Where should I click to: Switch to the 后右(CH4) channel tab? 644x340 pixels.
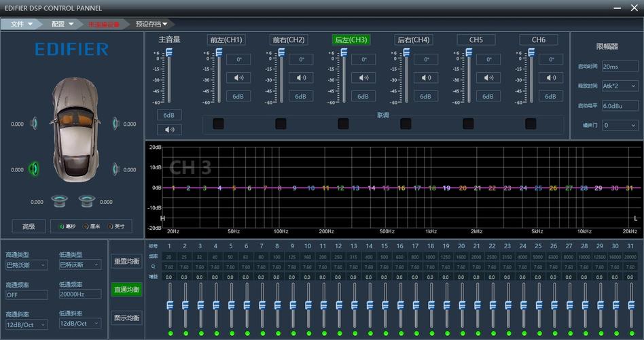point(414,40)
